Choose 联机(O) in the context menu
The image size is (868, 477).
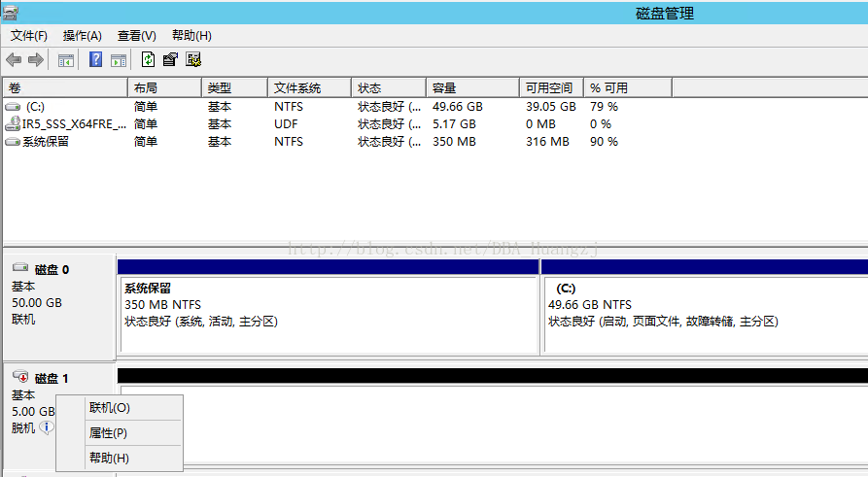[120, 408]
